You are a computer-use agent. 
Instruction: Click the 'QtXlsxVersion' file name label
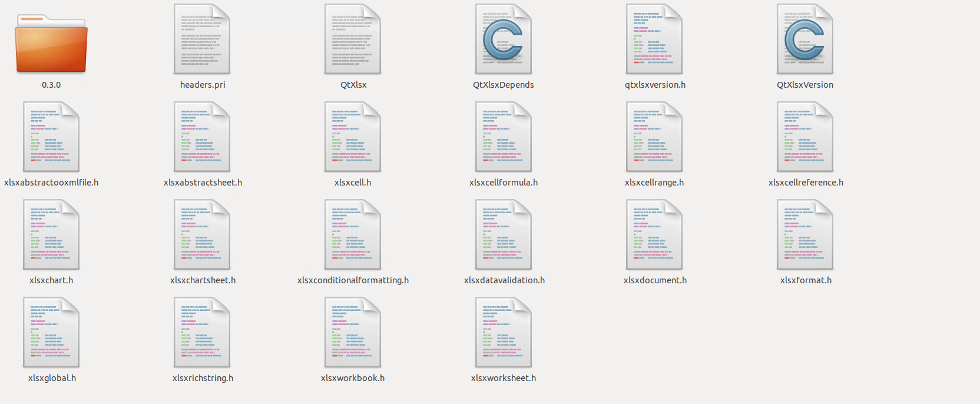805,85
